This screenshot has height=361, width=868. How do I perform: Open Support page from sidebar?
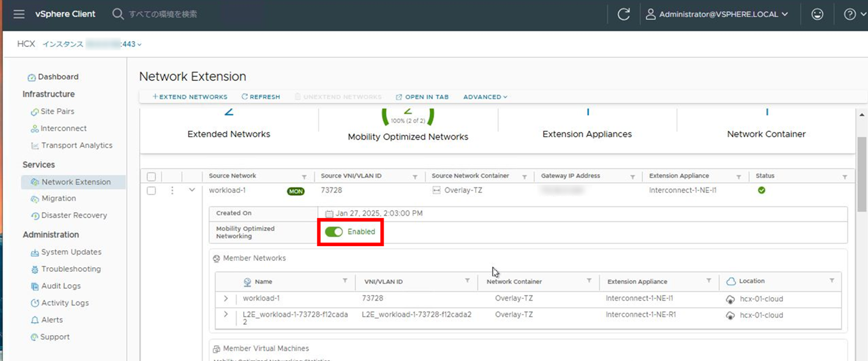tap(55, 337)
